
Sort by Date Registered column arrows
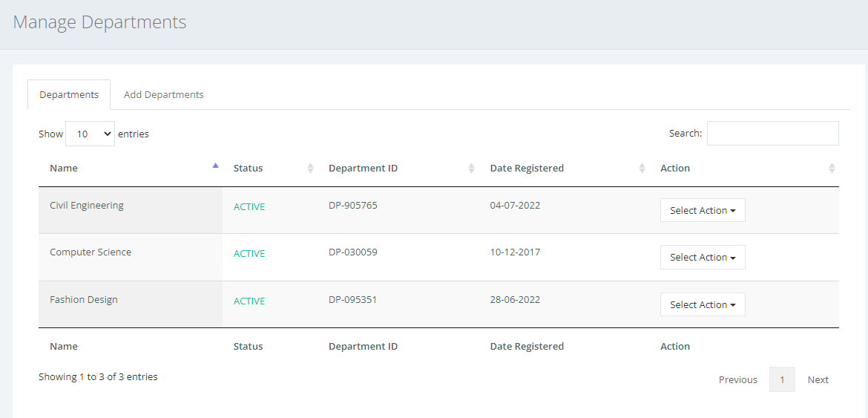click(642, 168)
